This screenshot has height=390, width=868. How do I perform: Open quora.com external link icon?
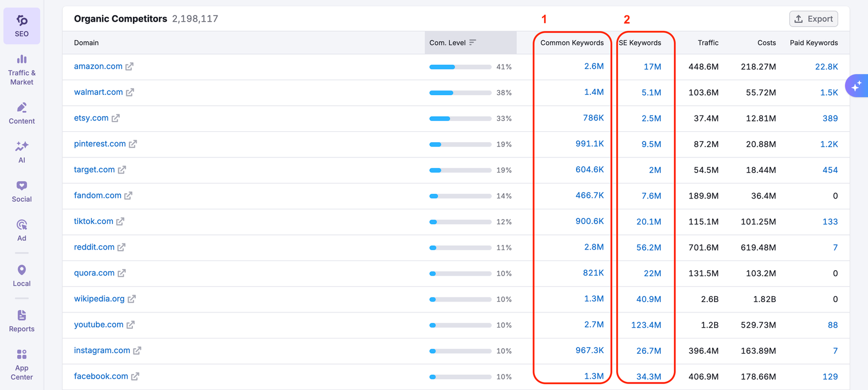point(122,273)
